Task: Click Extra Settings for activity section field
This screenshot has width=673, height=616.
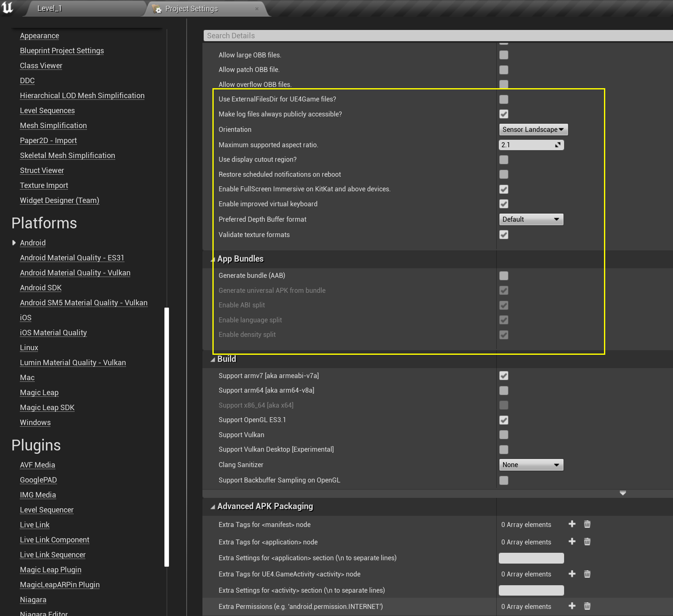Action: (x=531, y=591)
